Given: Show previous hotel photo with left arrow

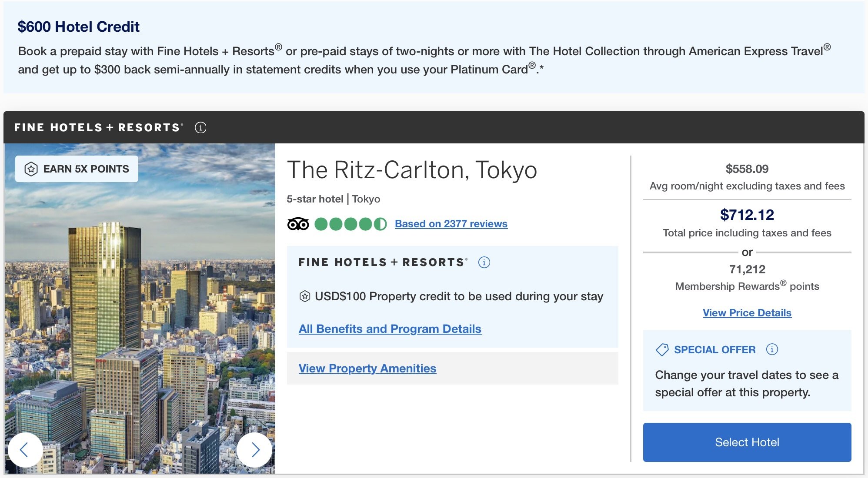Looking at the screenshot, I should 25,450.
